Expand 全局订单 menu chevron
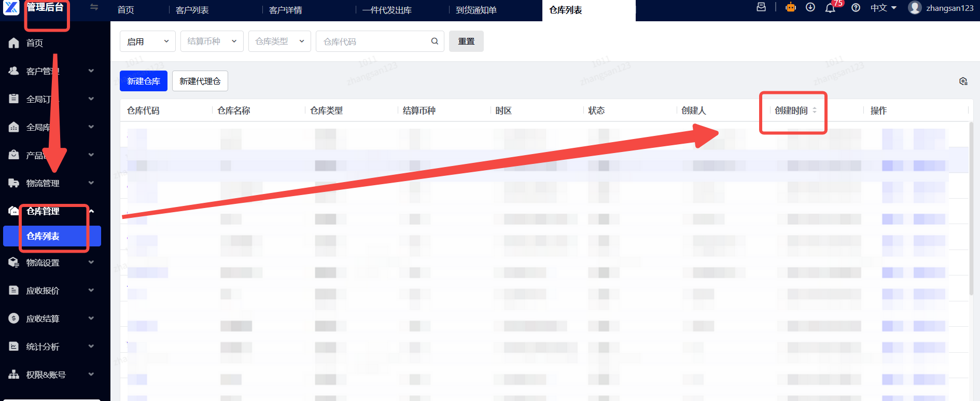The width and height of the screenshot is (980, 401). tap(91, 99)
